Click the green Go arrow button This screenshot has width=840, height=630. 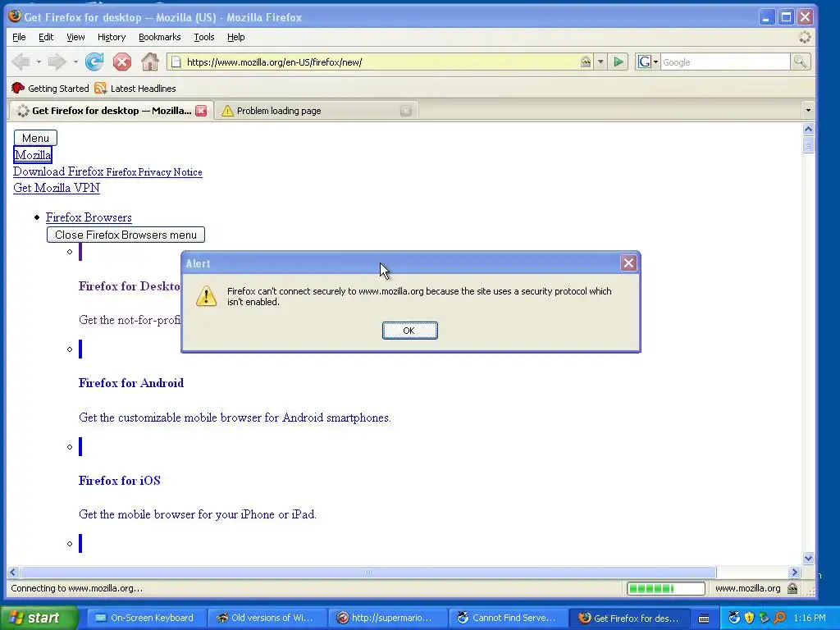(x=619, y=62)
